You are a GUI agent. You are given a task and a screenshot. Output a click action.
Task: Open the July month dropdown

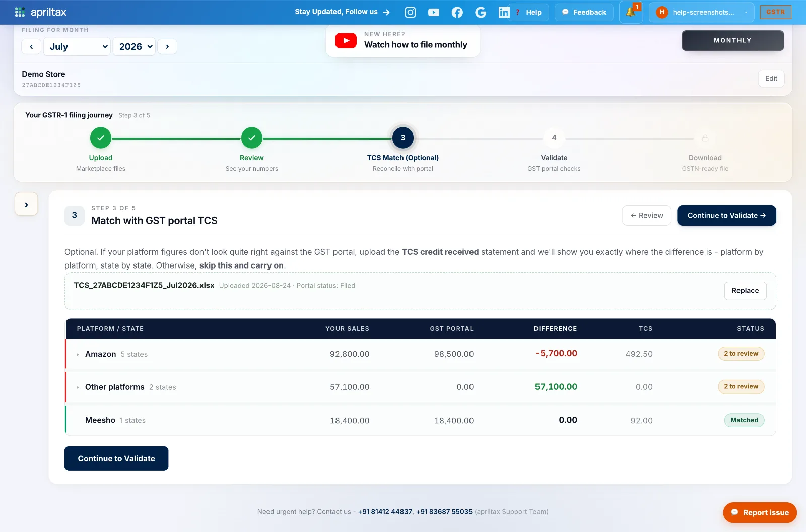(x=77, y=47)
